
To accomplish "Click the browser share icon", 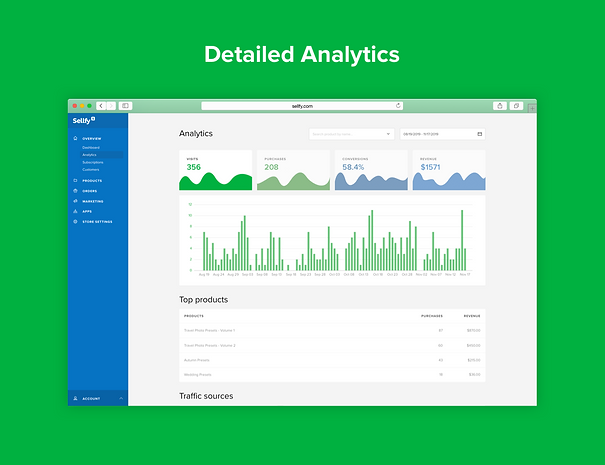I will pos(500,106).
